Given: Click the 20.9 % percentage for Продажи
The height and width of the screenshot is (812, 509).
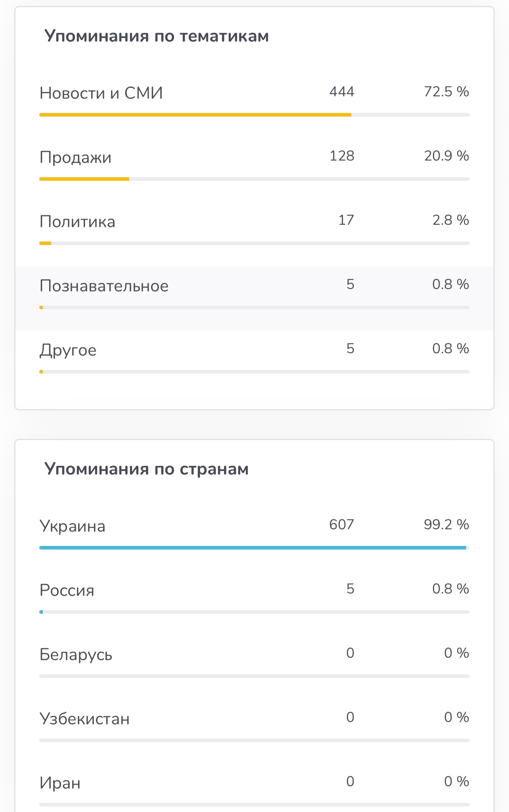Looking at the screenshot, I should pyautogui.click(x=446, y=156).
